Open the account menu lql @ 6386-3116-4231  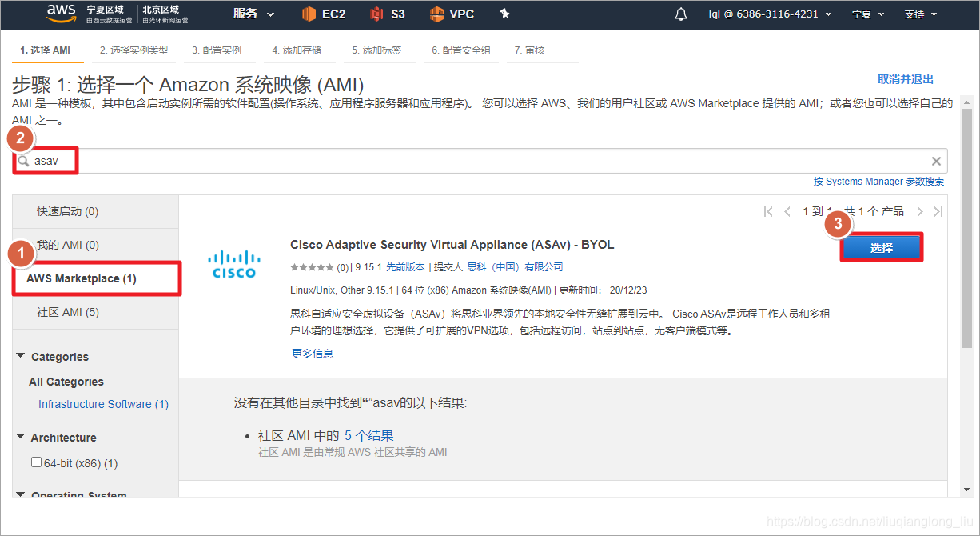point(770,14)
